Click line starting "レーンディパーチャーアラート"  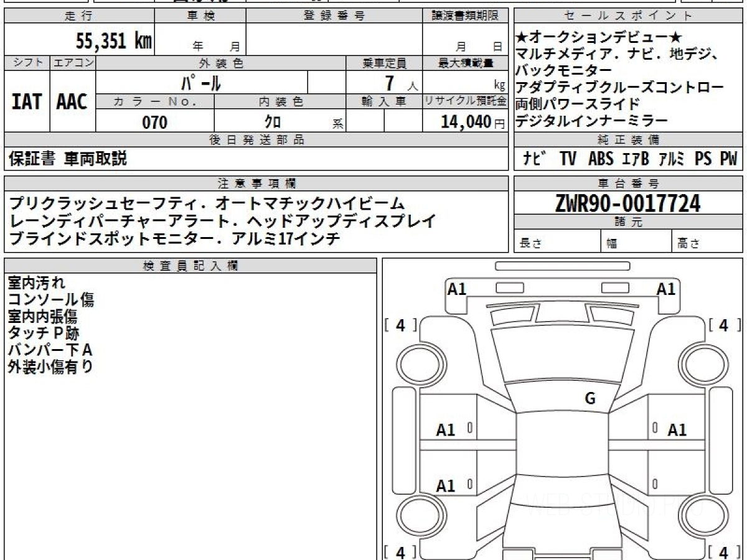click(222, 220)
